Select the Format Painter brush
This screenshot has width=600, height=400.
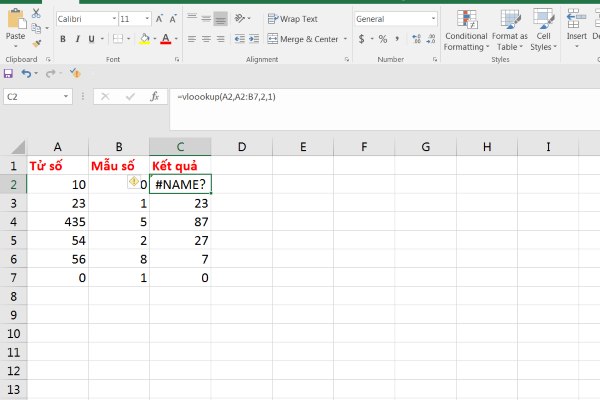pyautogui.click(x=37, y=42)
